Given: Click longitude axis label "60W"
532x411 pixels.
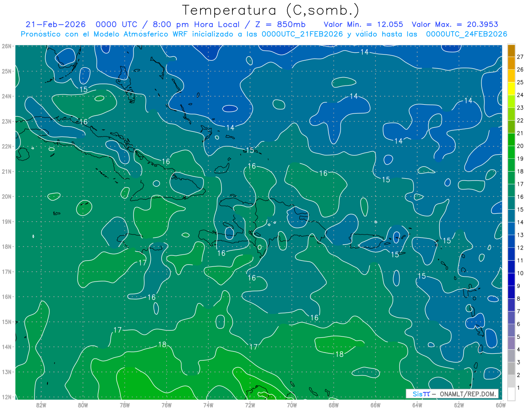Looking at the screenshot, I should [501, 405].
